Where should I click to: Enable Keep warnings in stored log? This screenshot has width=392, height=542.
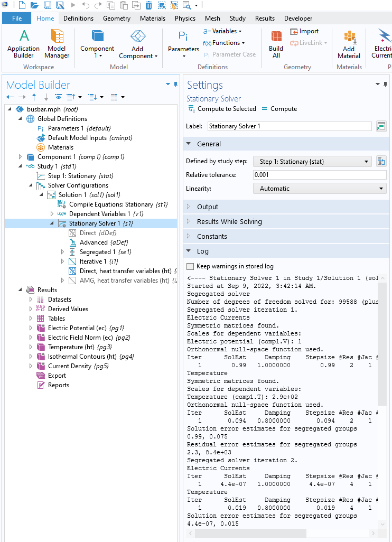191,266
